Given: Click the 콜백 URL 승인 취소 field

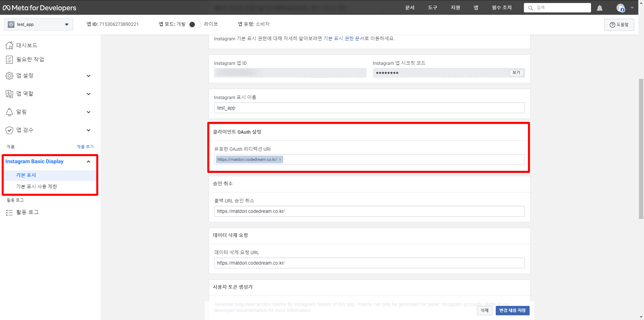Looking at the screenshot, I should (369, 212).
